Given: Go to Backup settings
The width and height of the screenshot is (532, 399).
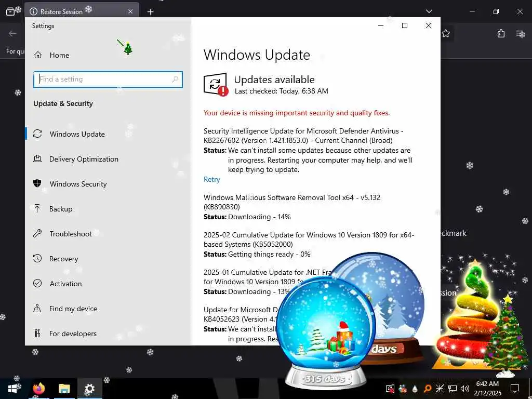Looking at the screenshot, I should coord(60,209).
